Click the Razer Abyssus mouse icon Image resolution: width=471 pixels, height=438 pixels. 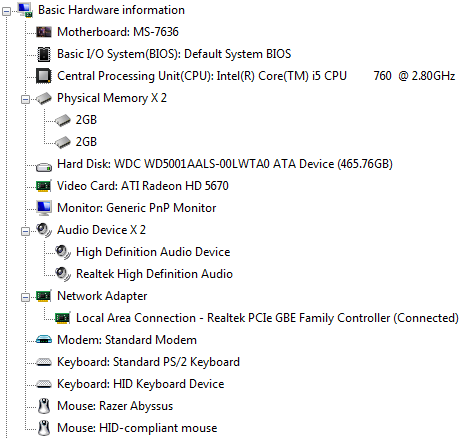pyautogui.click(x=44, y=406)
